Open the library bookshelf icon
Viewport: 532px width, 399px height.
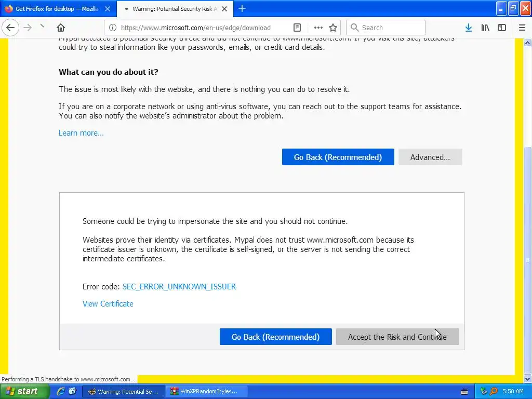click(485, 28)
